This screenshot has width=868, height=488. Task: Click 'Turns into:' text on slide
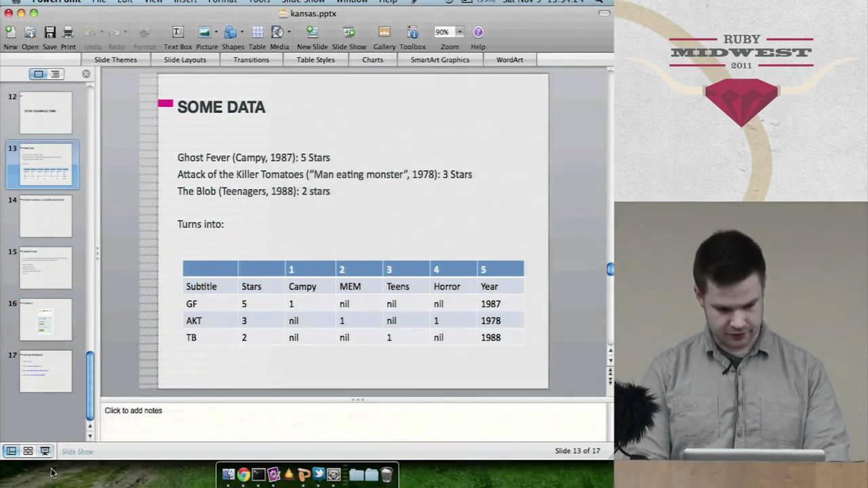coord(201,224)
